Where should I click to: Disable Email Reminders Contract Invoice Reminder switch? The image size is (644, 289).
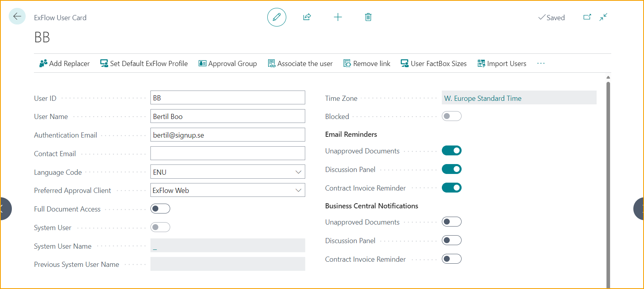pos(452,188)
